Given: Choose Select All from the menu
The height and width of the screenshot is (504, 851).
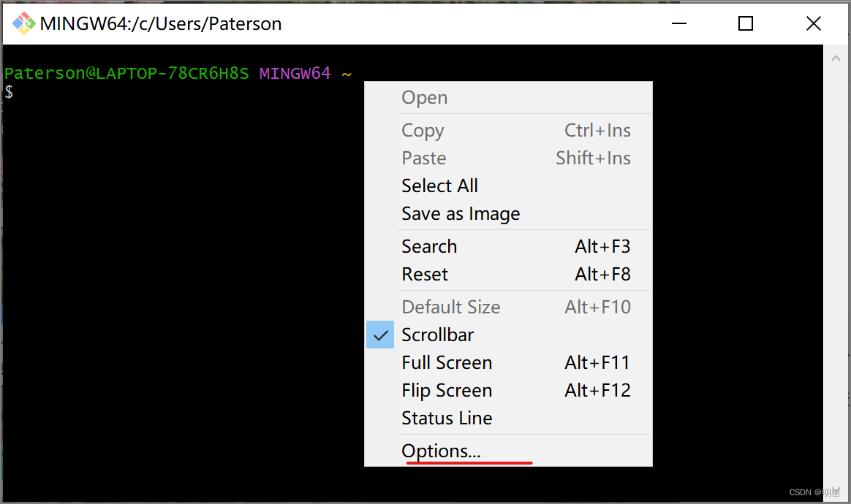Looking at the screenshot, I should [508, 186].
